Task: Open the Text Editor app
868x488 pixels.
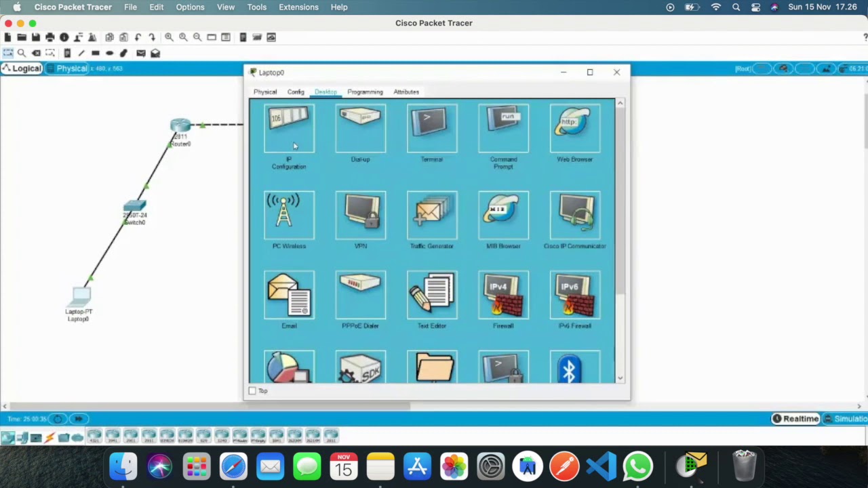Action: 432,295
